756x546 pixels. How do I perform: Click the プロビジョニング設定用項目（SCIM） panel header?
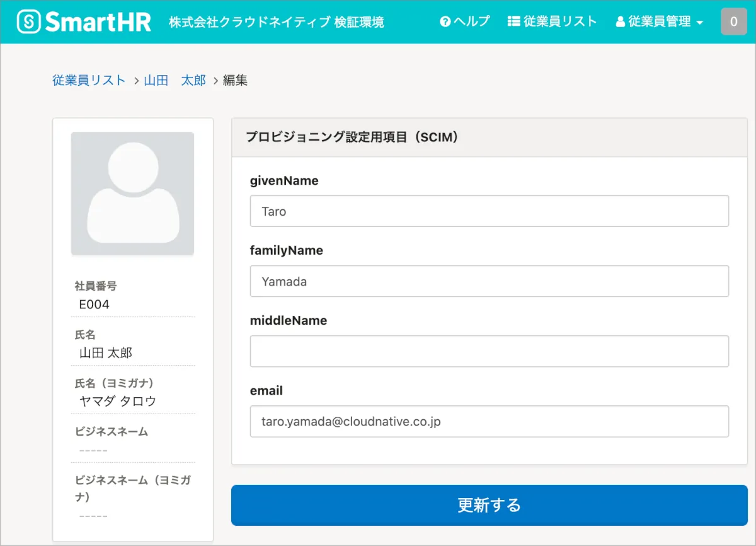point(352,137)
